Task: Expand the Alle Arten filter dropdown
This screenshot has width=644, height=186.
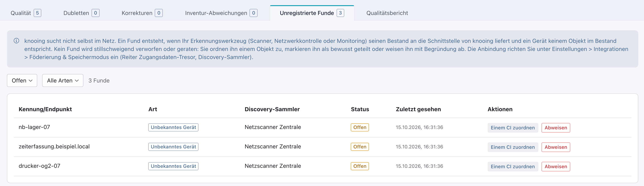Action: pos(63,80)
